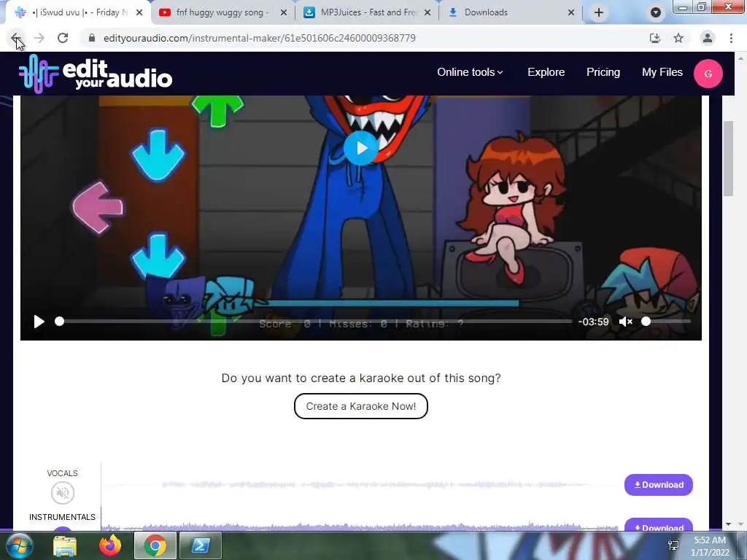Screen dimensions: 747x560
Task: Open PowerShell from the taskbar
Action: click(201, 545)
